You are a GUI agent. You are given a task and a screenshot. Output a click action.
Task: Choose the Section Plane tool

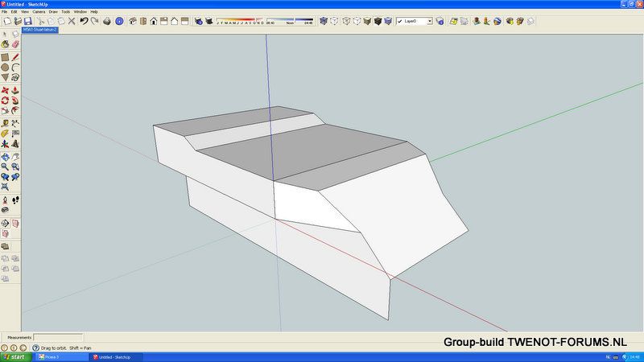pyautogui.click(x=5, y=224)
